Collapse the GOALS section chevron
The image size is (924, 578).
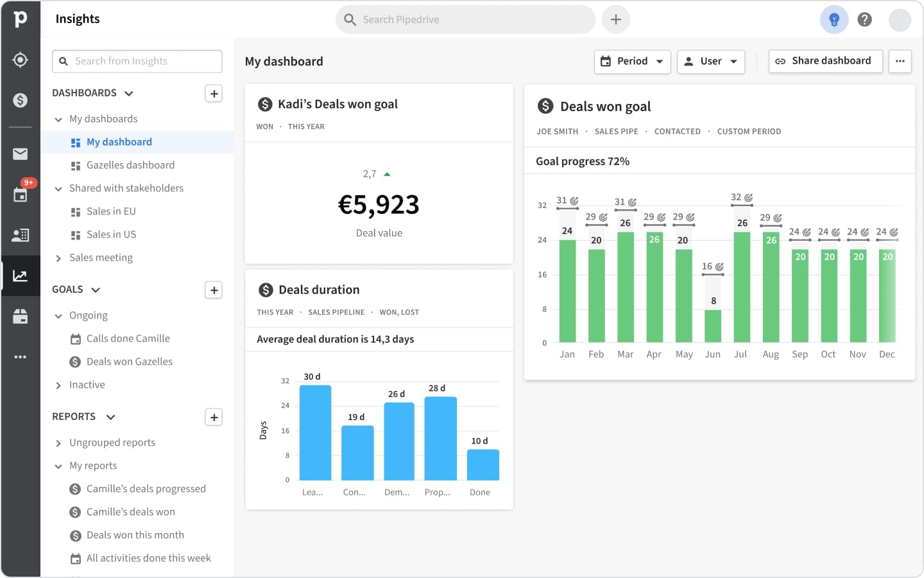(96, 290)
